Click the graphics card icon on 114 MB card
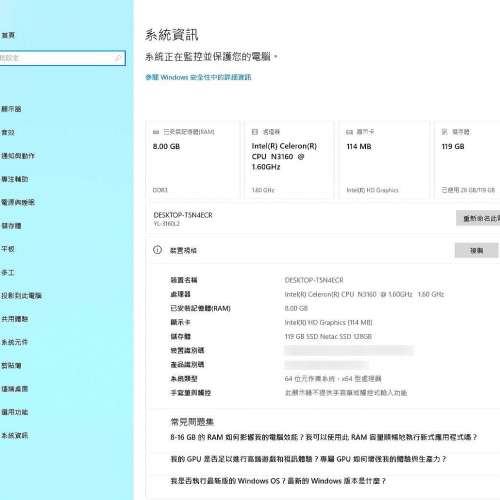Image resolution: width=500 pixels, height=500 pixels. pyautogui.click(x=349, y=132)
